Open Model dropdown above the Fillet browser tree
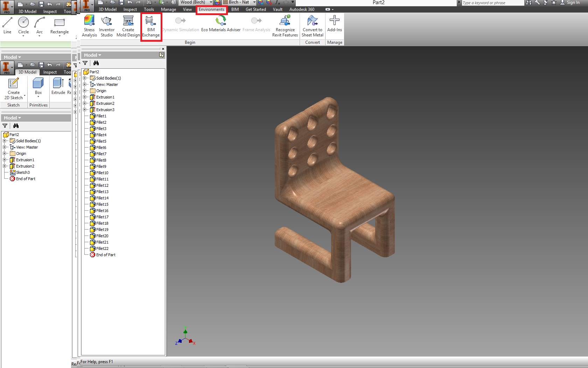 pyautogui.click(x=92, y=55)
